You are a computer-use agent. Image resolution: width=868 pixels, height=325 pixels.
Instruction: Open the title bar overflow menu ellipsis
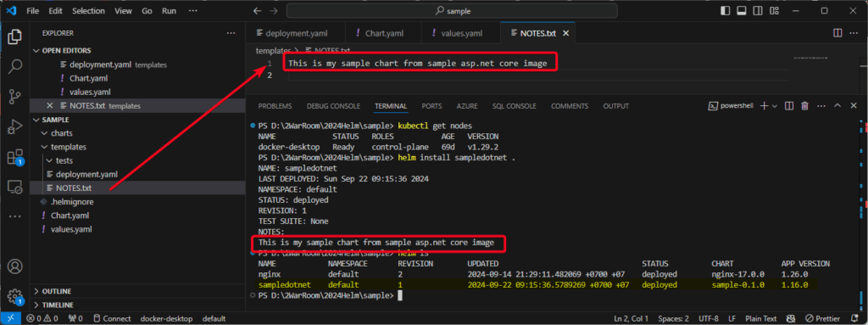pyautogui.click(x=192, y=10)
